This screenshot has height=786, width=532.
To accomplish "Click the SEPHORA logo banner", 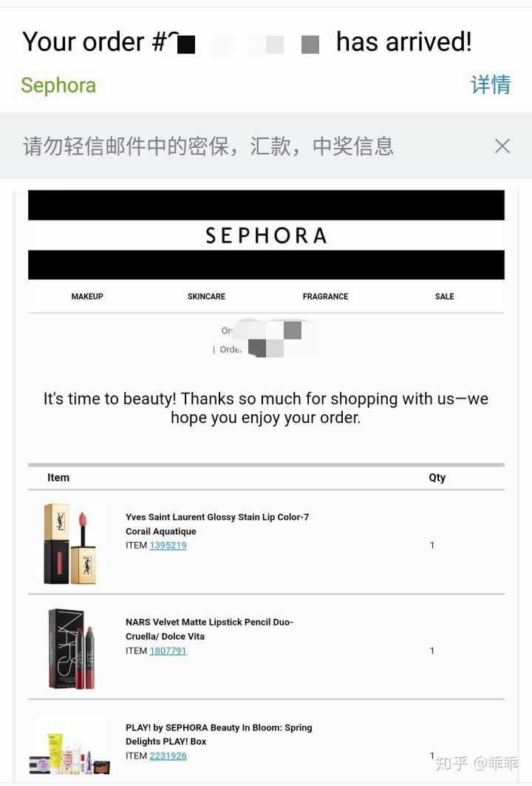I will (266, 234).
